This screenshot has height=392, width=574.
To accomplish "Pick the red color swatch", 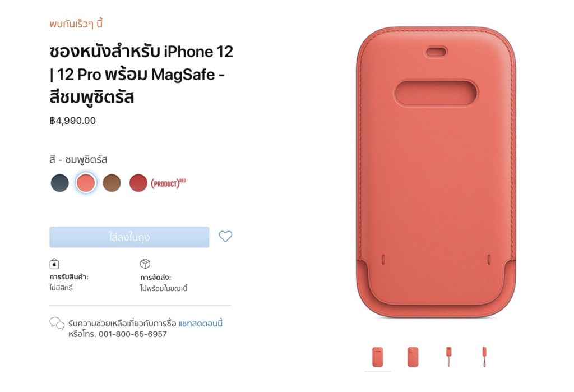I will (138, 183).
